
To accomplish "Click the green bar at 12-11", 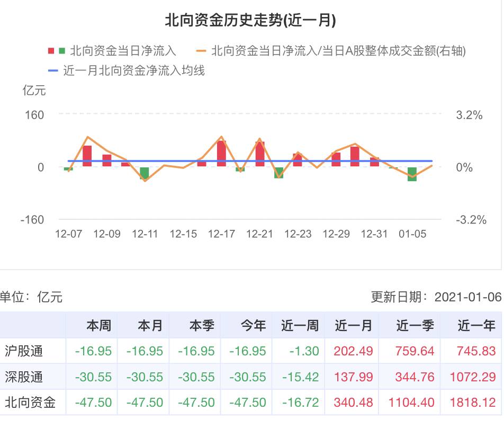I will [x=145, y=173].
